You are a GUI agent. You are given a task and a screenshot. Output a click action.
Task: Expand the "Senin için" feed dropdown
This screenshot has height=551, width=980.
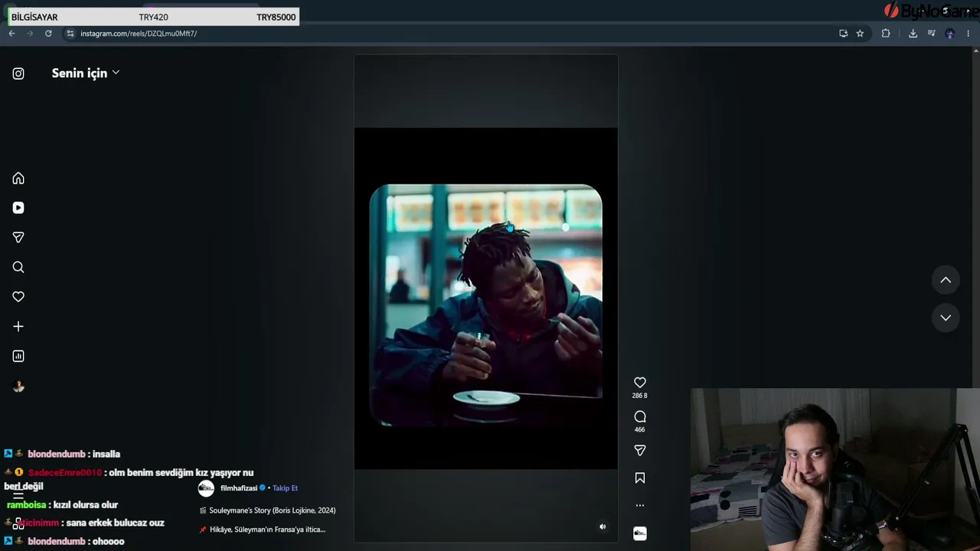click(x=86, y=73)
